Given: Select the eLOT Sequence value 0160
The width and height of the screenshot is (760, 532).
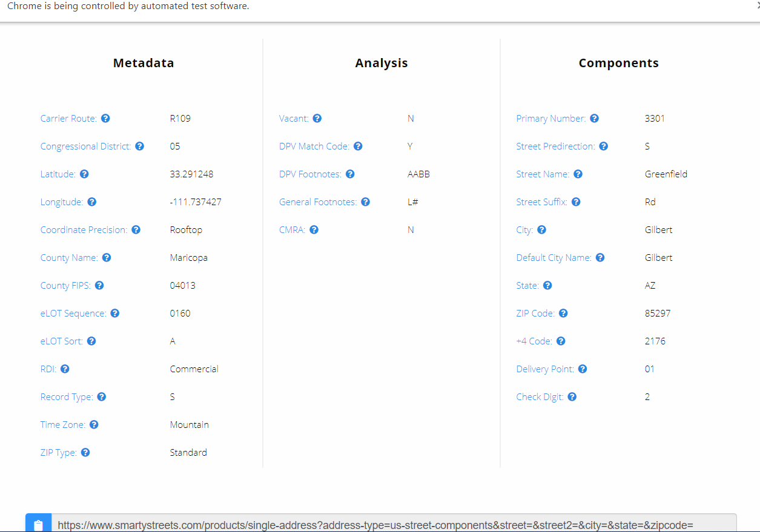Looking at the screenshot, I should [180, 314].
